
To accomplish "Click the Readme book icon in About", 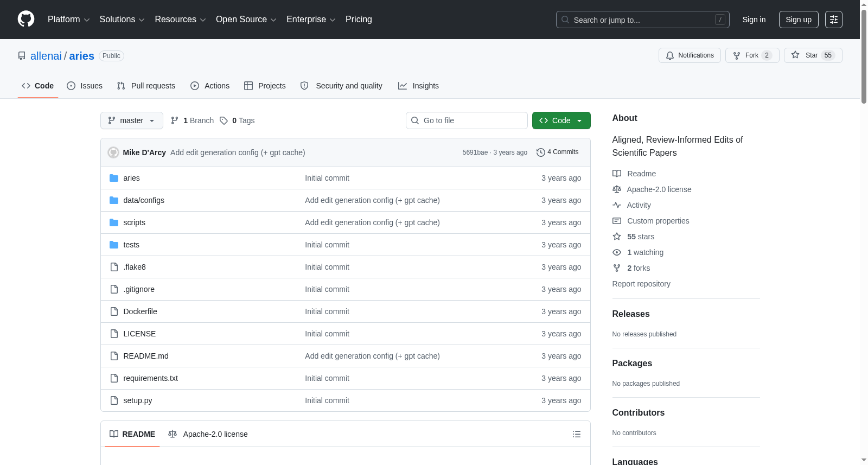I will coord(617,174).
